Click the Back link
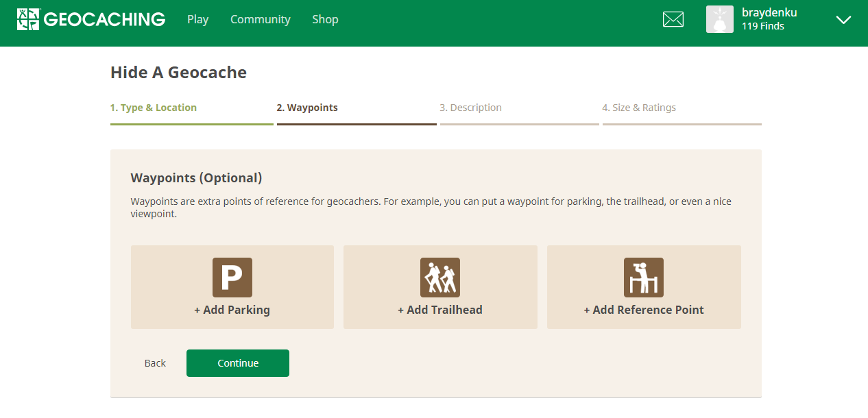 pos(155,363)
